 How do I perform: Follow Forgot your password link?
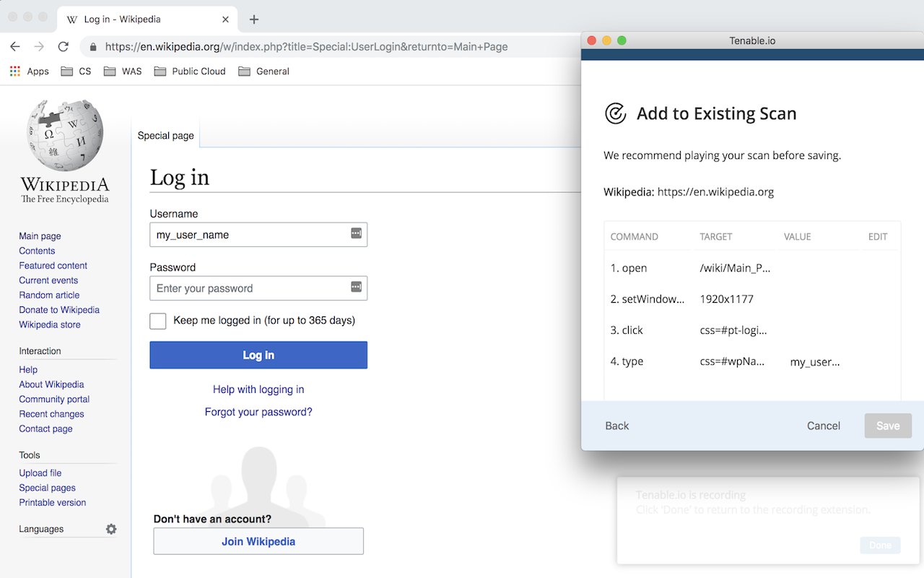pos(258,412)
